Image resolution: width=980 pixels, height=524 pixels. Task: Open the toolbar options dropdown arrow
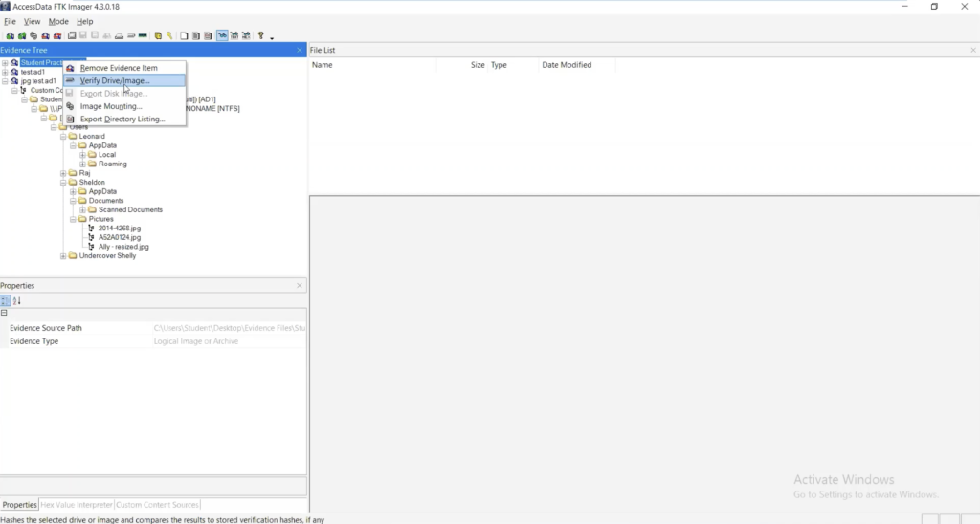[x=272, y=37]
